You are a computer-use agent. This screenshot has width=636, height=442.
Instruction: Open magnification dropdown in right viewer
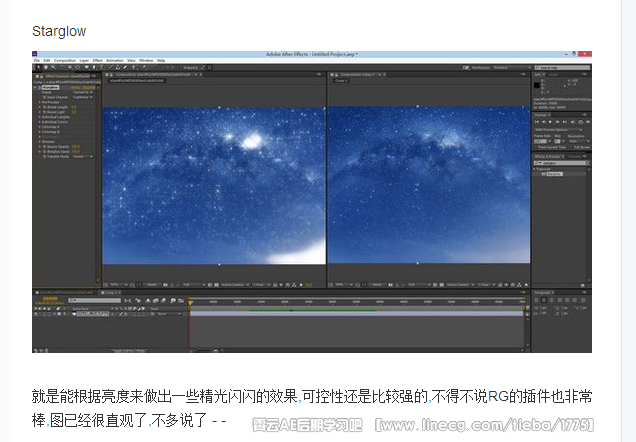[342, 285]
